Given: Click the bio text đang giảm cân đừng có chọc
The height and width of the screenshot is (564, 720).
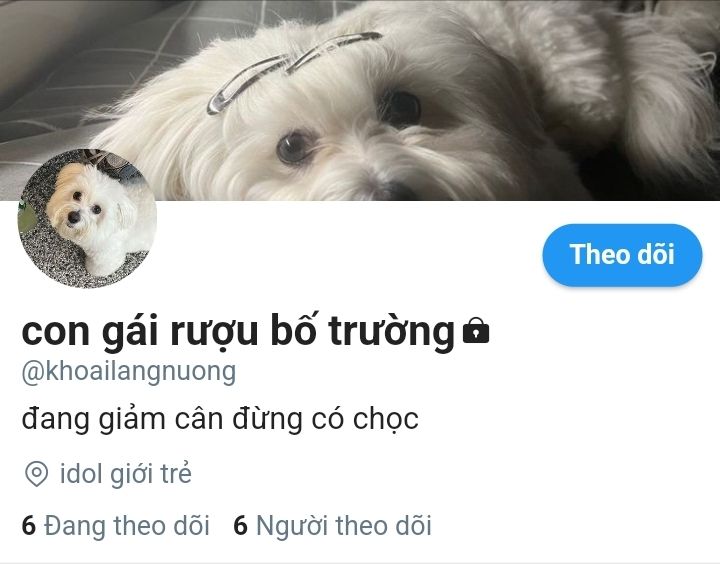Looking at the screenshot, I should pyautogui.click(x=220, y=419).
